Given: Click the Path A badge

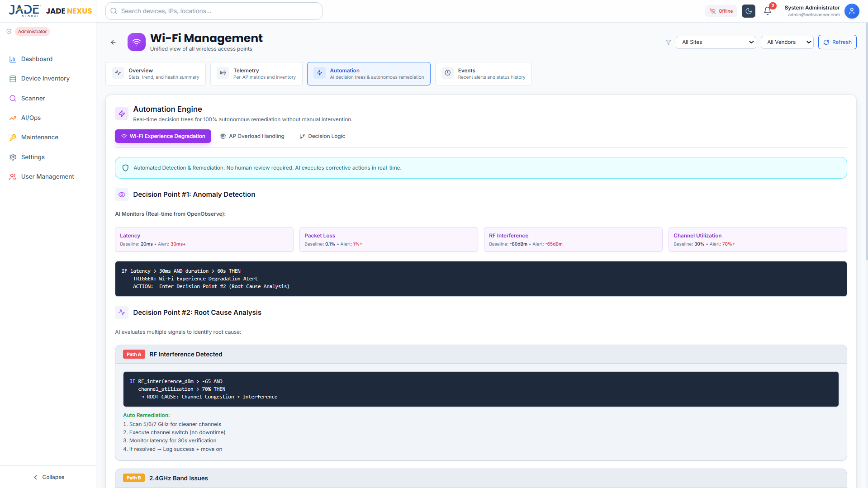Looking at the screenshot, I should 134,355.
